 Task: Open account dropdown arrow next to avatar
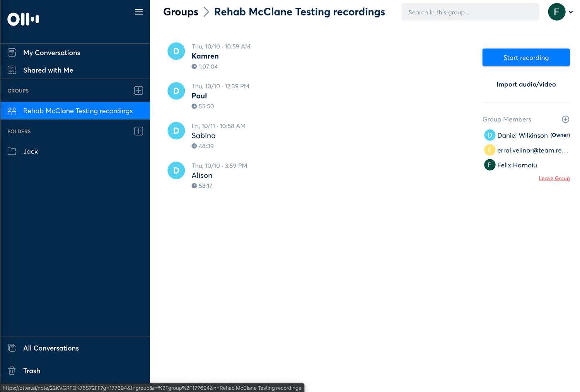point(571,12)
